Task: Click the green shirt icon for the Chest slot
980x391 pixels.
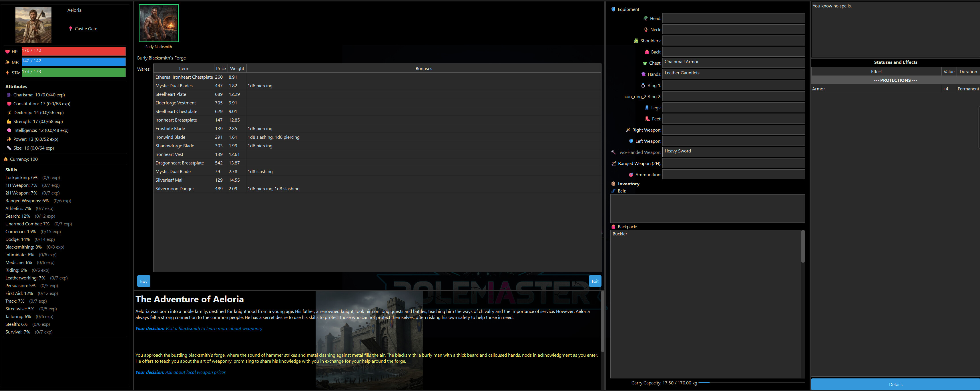Action: [644, 63]
